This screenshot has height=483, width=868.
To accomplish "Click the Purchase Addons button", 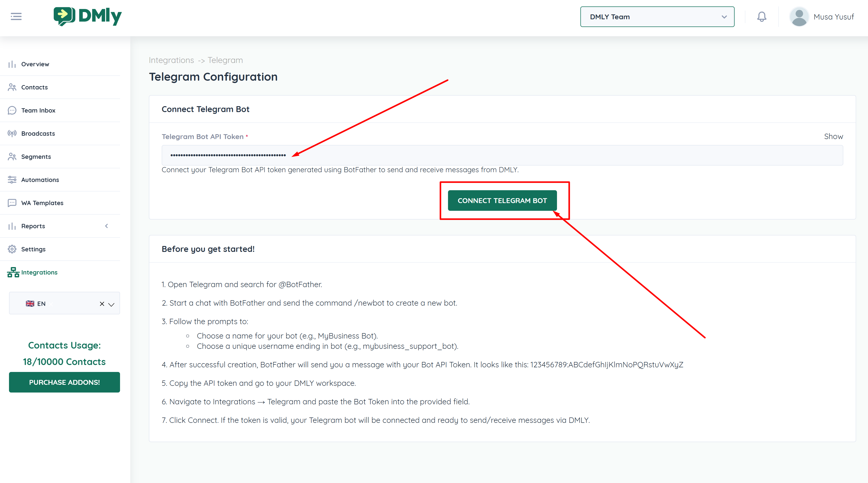I will click(x=64, y=382).
